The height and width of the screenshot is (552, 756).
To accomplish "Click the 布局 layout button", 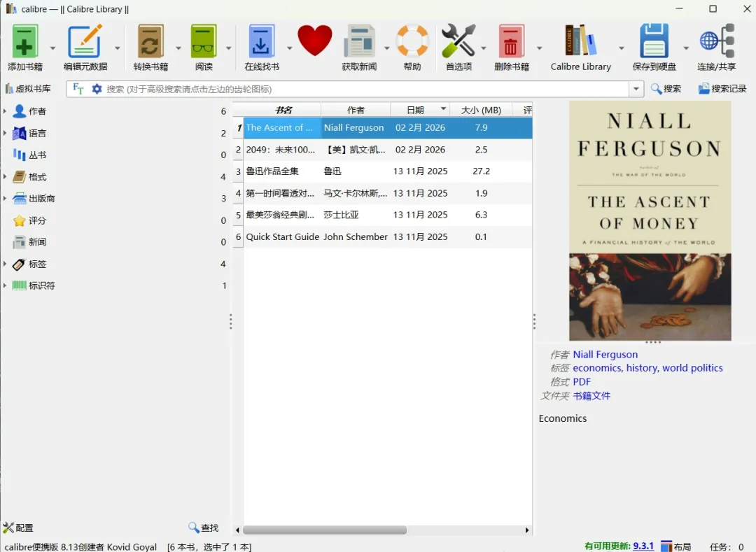I will click(x=676, y=546).
